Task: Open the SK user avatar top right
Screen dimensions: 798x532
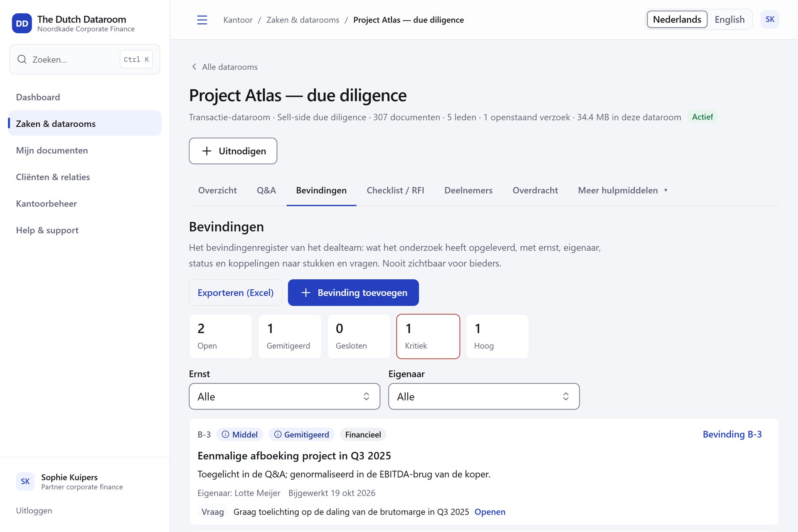Action: point(770,20)
